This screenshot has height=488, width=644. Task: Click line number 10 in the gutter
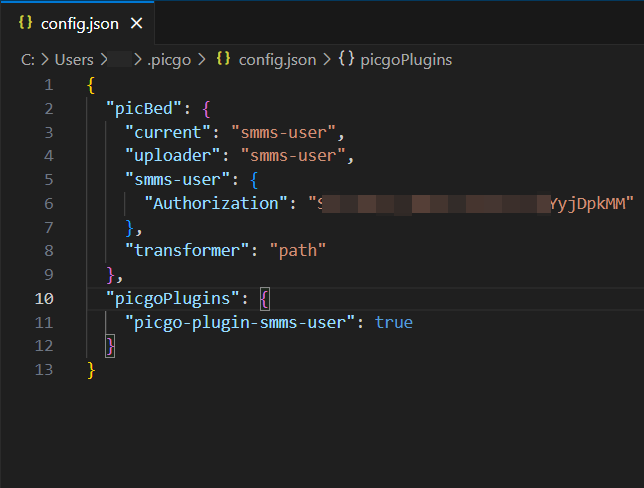pos(44,299)
